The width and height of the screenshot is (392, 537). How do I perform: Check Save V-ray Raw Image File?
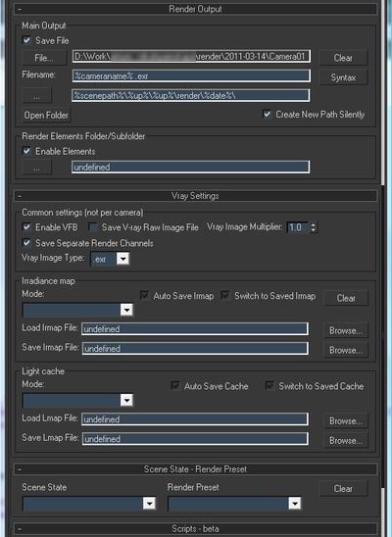coord(93,226)
